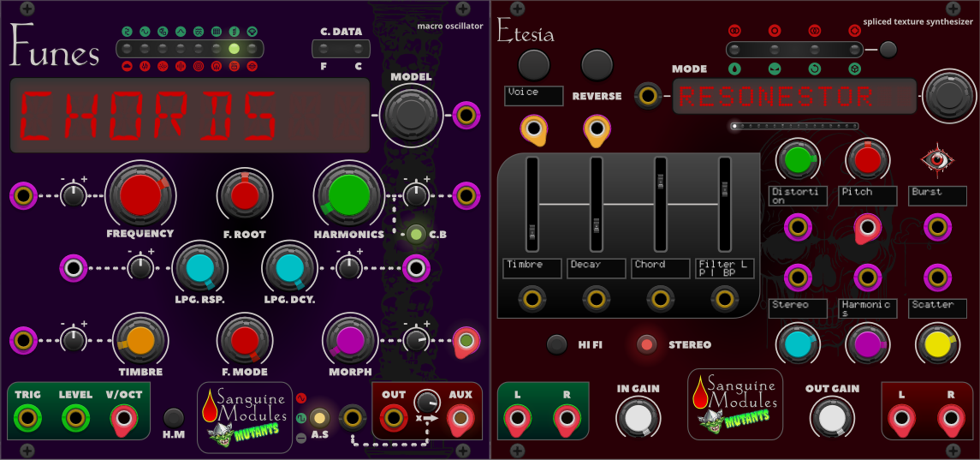
Task: Click the Funes timbre attenuverter small knob
Action: click(73, 341)
